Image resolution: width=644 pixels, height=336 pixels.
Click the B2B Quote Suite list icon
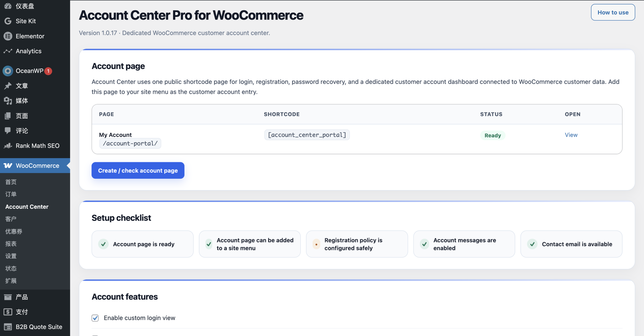click(x=8, y=327)
